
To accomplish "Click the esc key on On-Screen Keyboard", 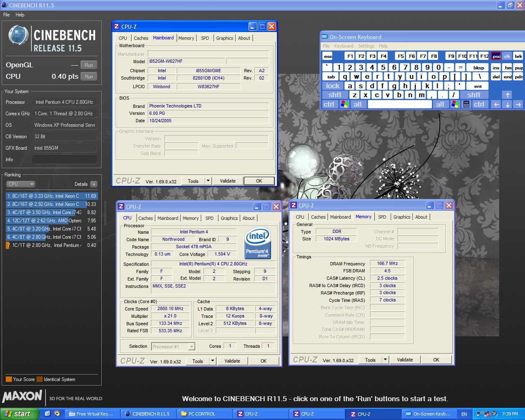I will point(327,56).
